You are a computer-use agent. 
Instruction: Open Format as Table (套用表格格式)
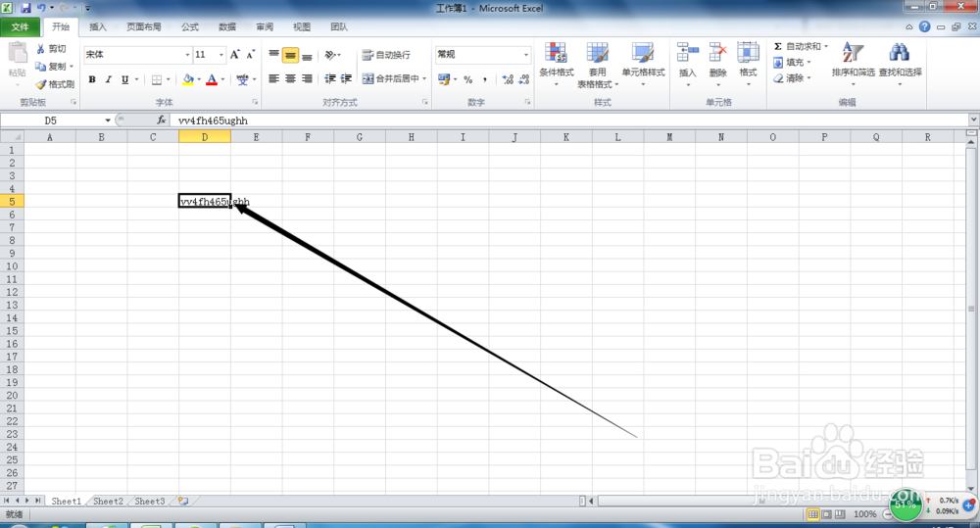(x=598, y=64)
